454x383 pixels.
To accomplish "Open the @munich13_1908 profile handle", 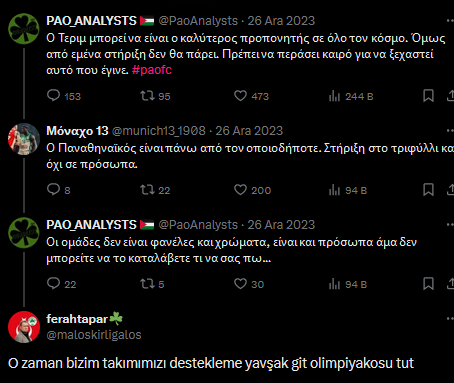I will tap(159, 131).
